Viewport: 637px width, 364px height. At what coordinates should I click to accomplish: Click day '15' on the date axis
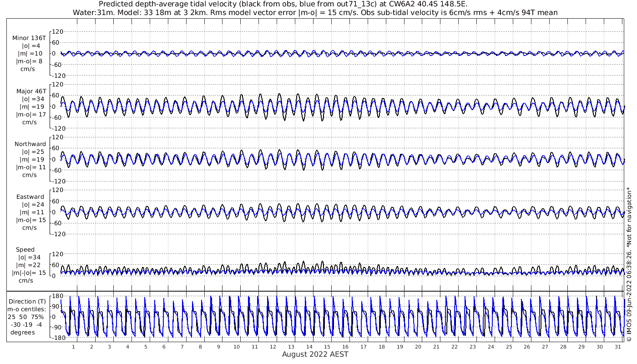328,346
